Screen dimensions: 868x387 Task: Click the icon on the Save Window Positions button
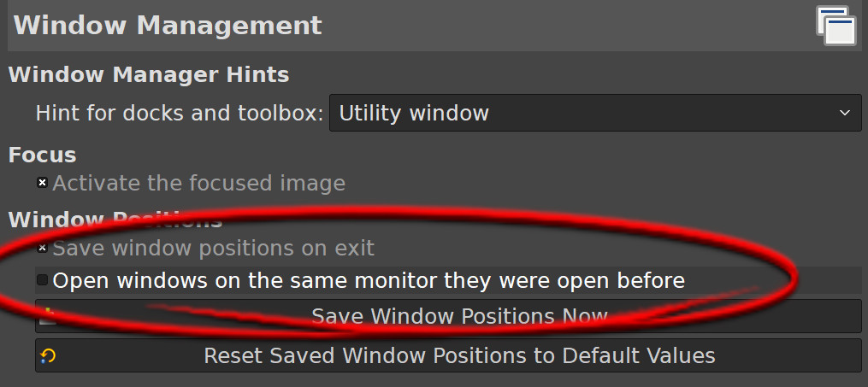click(48, 317)
